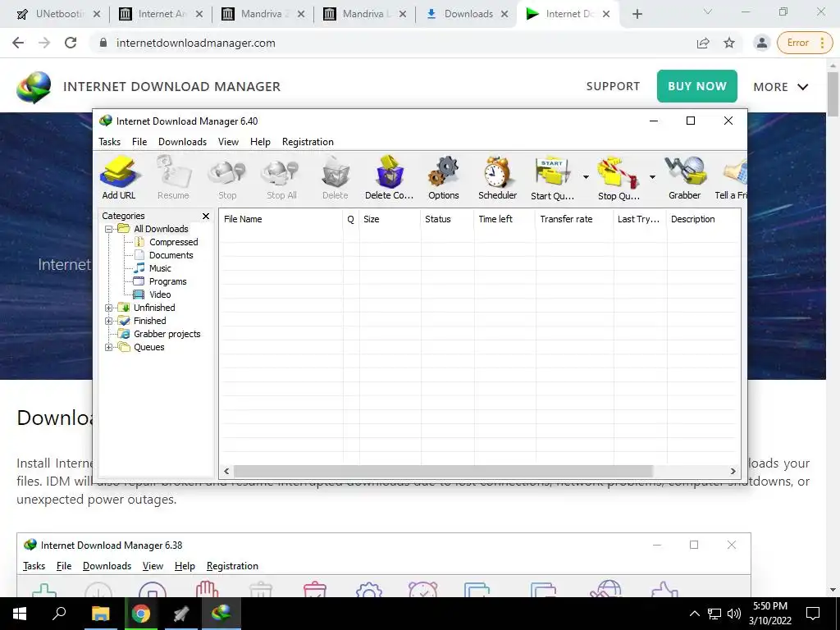Sort by Size column header

tap(390, 219)
